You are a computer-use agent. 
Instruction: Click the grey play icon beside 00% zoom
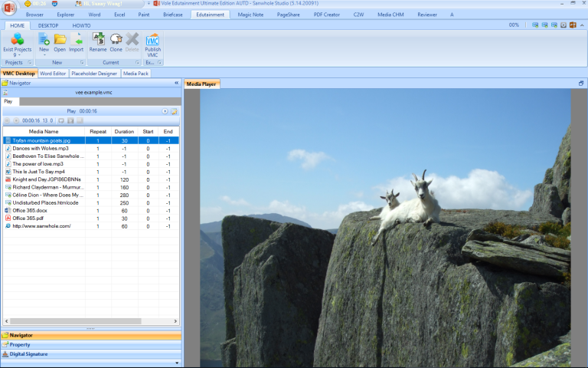coord(563,25)
